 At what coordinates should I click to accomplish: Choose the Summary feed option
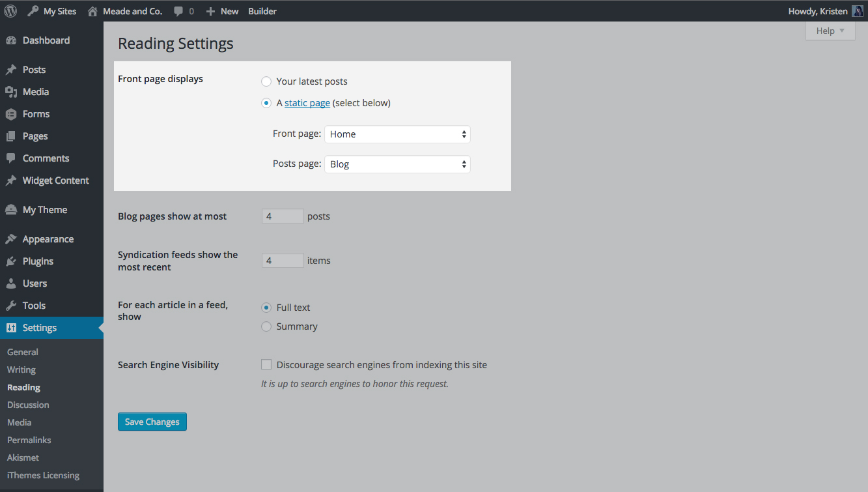coord(266,326)
